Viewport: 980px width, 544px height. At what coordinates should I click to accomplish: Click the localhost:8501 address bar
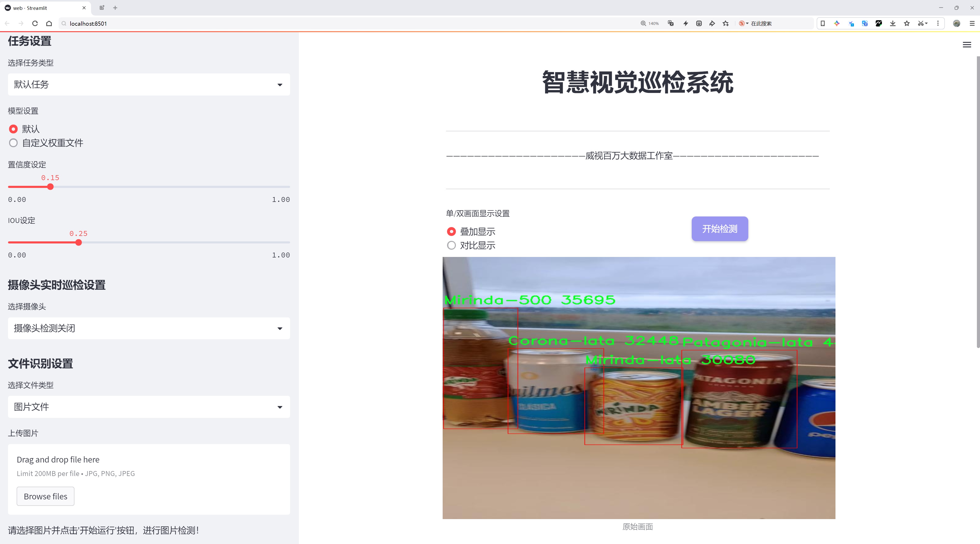(x=342, y=24)
